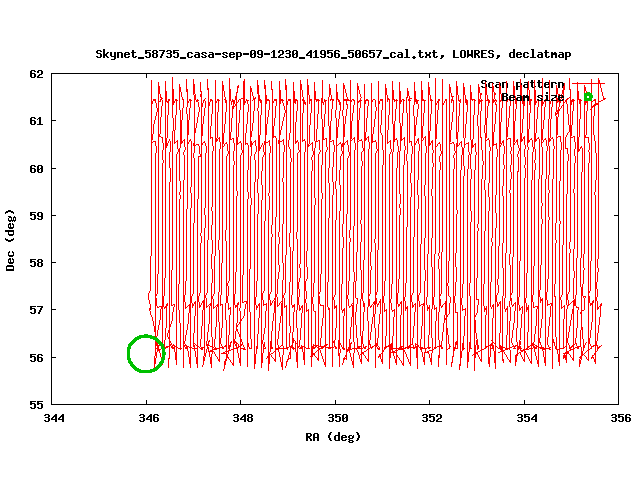Click the large green beam size circle
The image size is (640, 480).
146,353
